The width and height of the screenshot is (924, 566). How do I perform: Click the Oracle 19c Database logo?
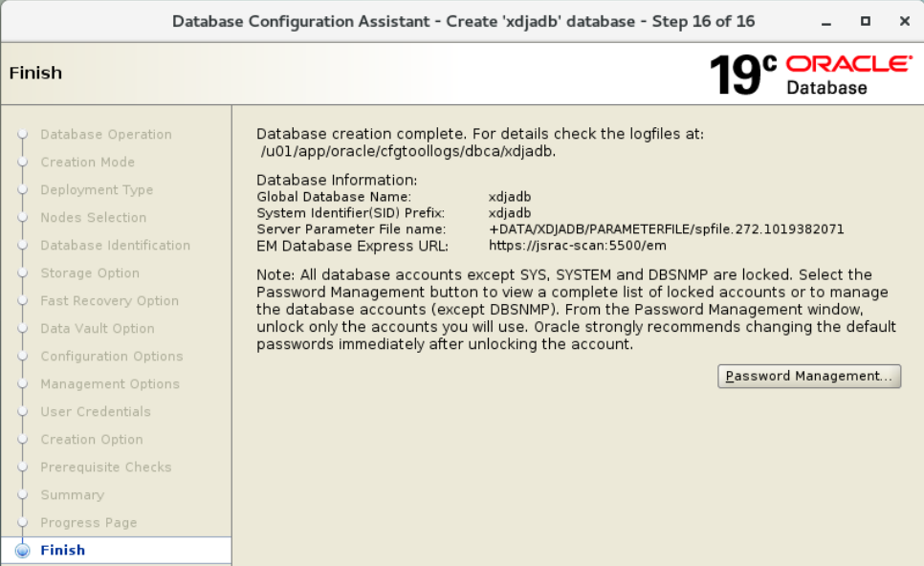coord(811,75)
